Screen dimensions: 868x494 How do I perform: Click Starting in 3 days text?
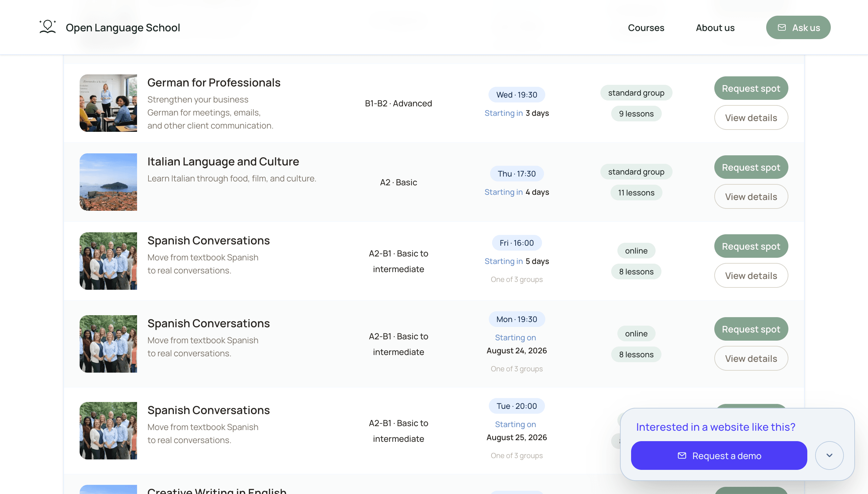click(517, 113)
